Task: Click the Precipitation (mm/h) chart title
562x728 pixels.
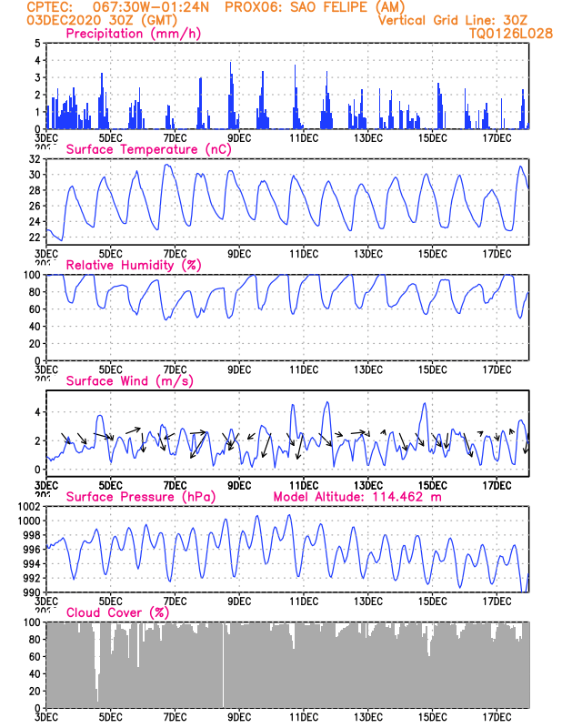Action: click(x=133, y=34)
